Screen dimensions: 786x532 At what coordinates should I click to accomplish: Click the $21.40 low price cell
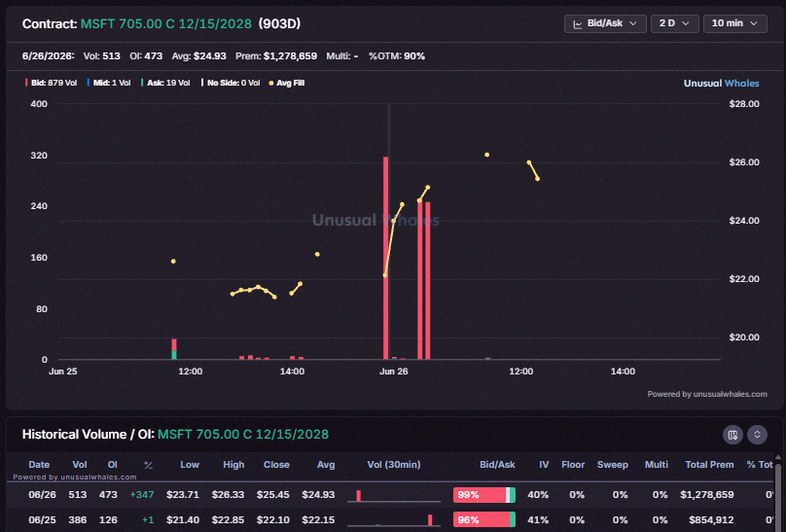click(x=183, y=520)
